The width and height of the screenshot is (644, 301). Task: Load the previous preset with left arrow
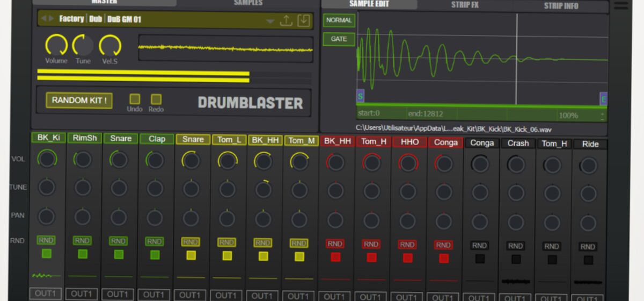43,19
